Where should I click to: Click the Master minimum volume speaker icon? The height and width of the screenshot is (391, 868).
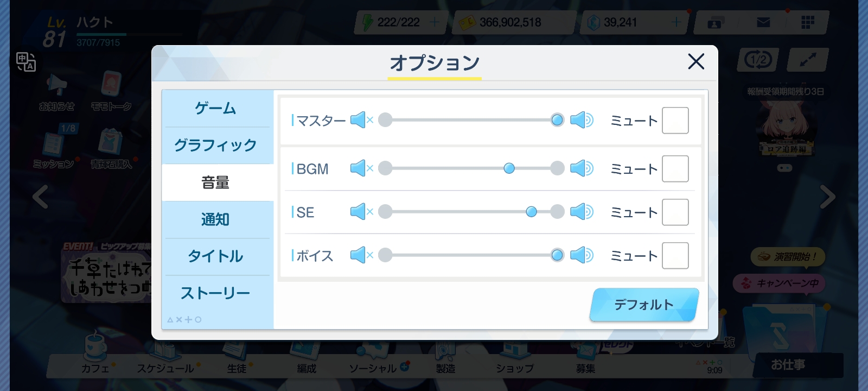coord(361,120)
